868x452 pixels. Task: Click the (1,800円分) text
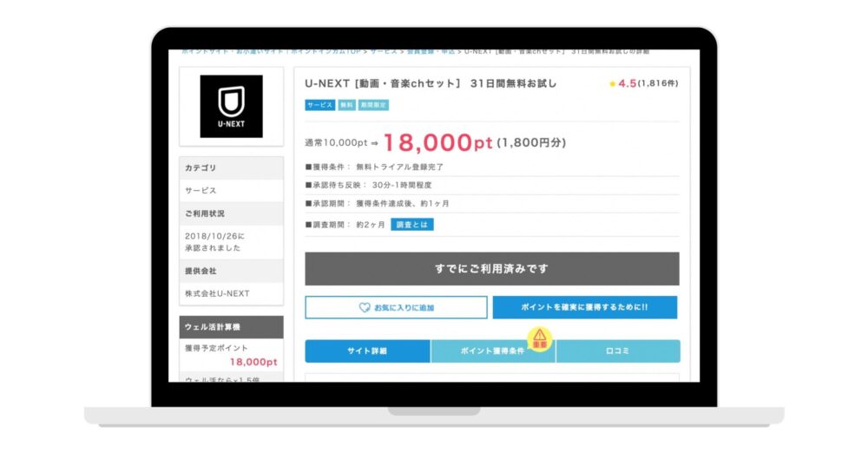click(x=531, y=143)
